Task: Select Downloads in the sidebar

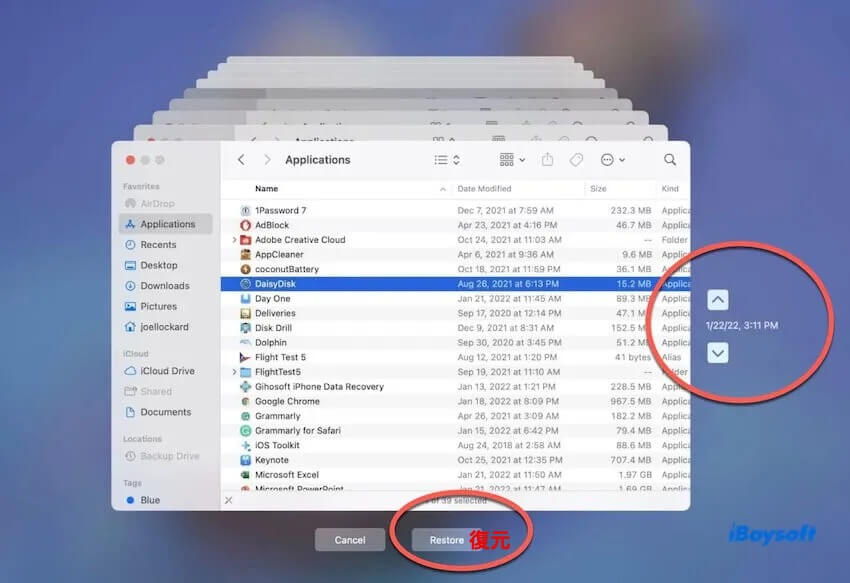Action: click(x=164, y=286)
